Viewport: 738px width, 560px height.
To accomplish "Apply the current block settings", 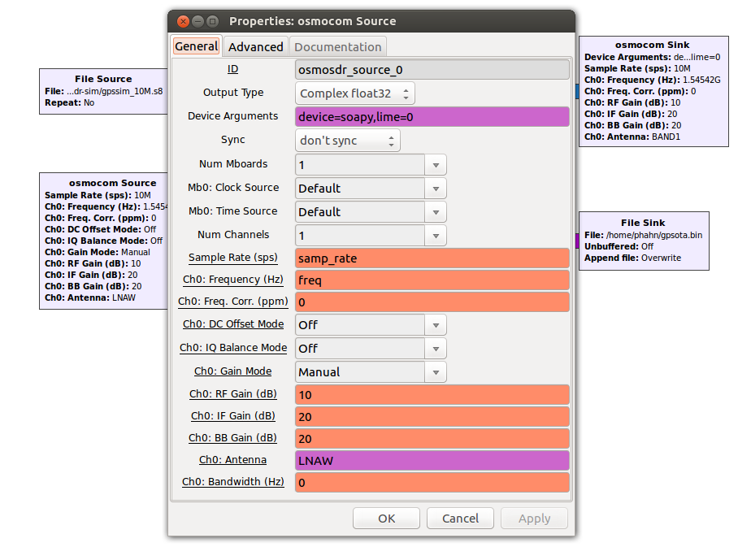I will (x=534, y=518).
